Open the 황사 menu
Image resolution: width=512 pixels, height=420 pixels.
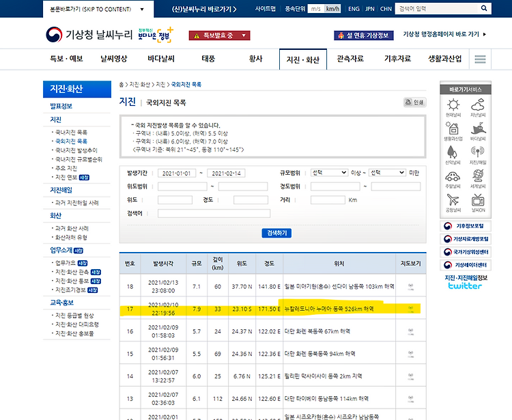click(x=256, y=59)
